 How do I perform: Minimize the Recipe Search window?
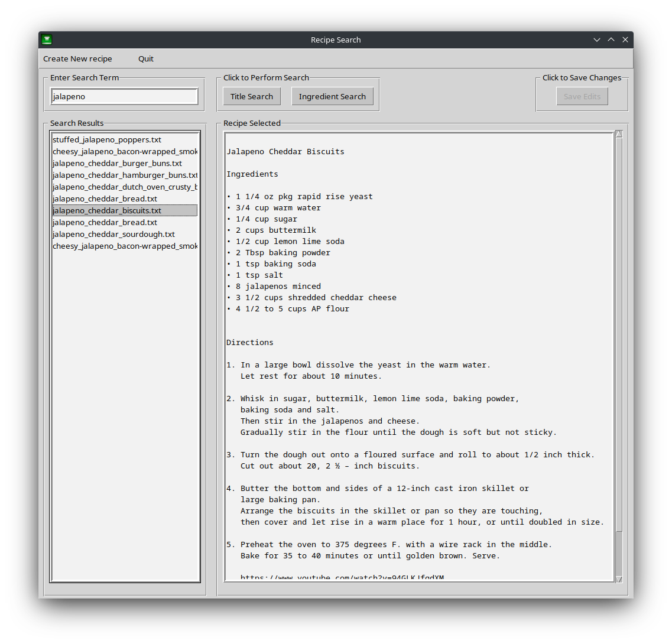596,40
